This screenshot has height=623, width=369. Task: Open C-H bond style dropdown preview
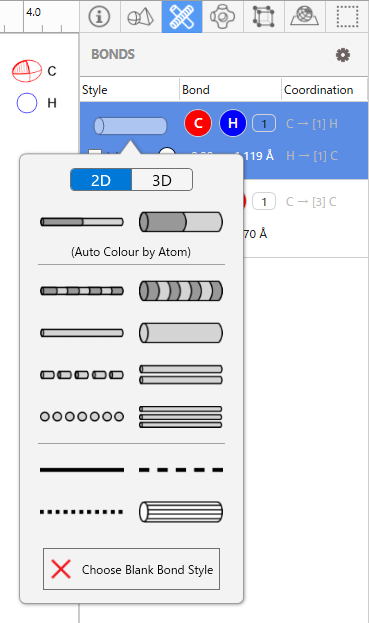tap(130, 126)
